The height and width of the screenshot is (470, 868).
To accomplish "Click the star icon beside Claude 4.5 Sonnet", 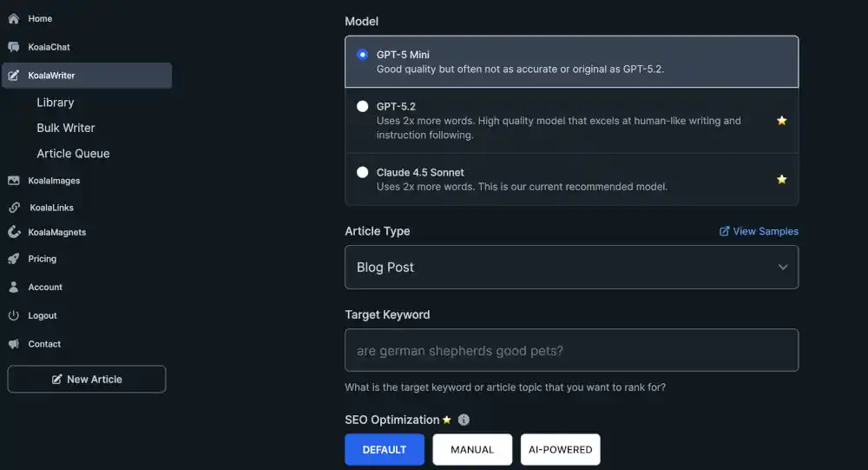I will tap(781, 179).
